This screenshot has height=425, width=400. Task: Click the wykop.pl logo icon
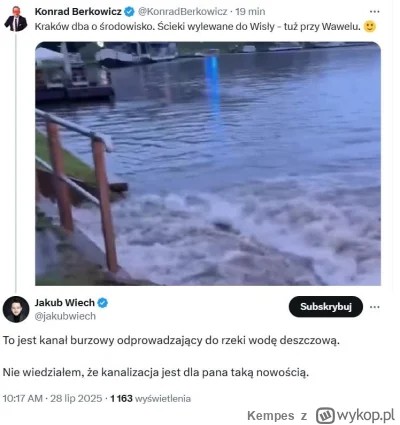point(325,416)
